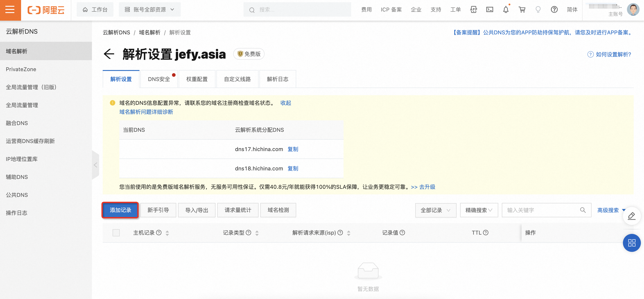Open 账号全部资源 dropdown
The height and width of the screenshot is (299, 644).
(150, 10)
